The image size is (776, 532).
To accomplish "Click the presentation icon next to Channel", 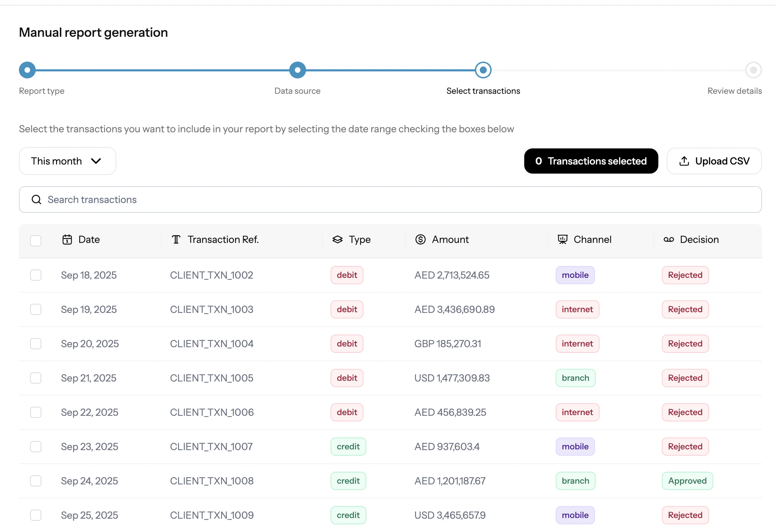I will [x=562, y=239].
